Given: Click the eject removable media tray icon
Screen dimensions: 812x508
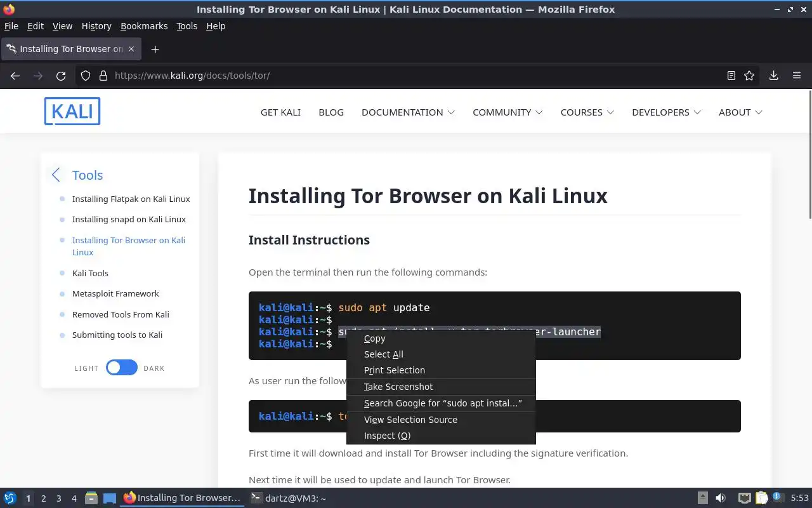Looking at the screenshot, I should tap(703, 498).
